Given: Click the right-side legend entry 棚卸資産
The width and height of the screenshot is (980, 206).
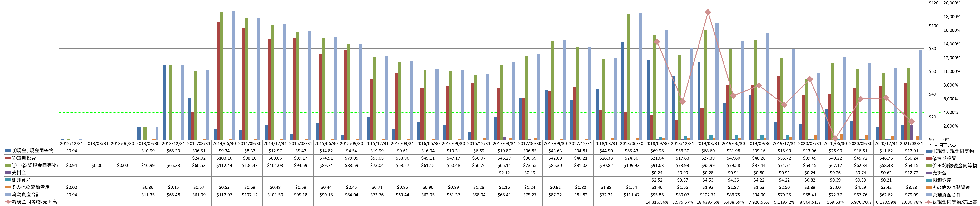Looking at the screenshot, I should click(938, 180).
